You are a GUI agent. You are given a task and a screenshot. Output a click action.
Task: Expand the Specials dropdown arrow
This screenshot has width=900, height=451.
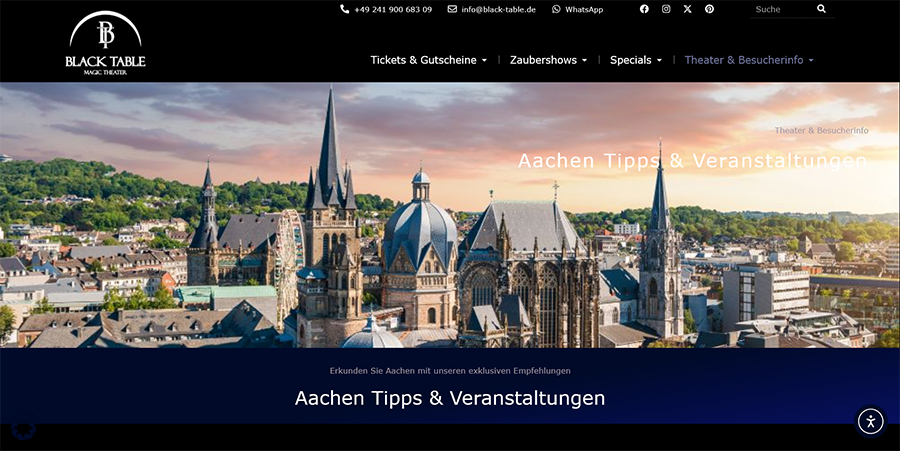(x=659, y=61)
